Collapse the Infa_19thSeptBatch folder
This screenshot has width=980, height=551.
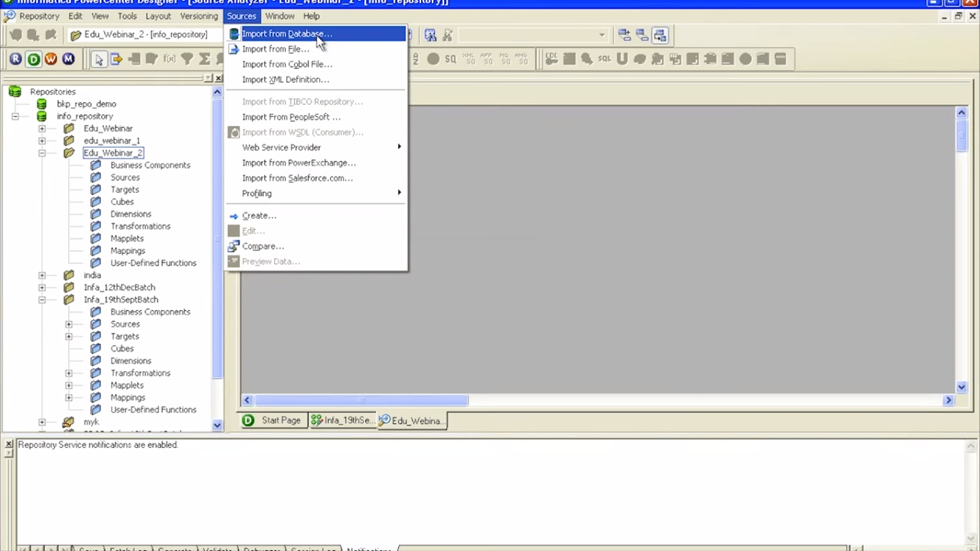click(42, 299)
